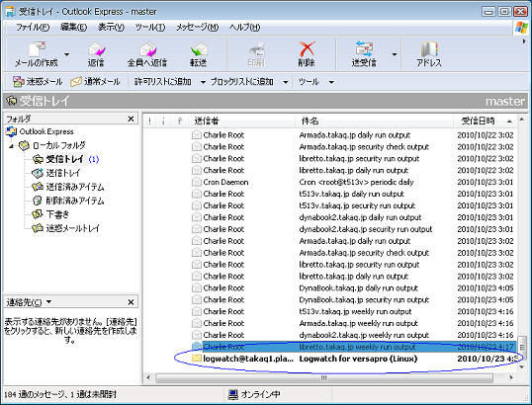
Task: Select Outlook Express root in folder tree
Action: pos(40,131)
